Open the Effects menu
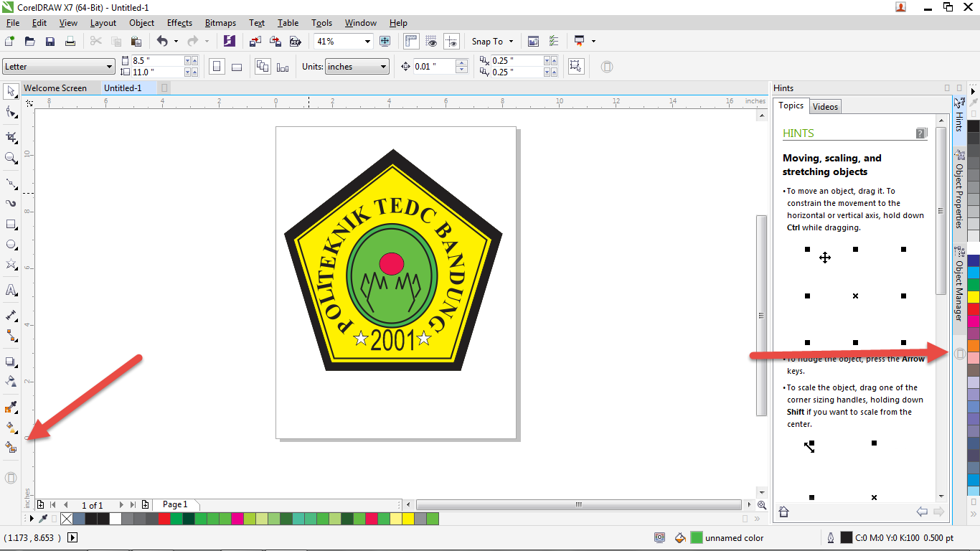 (x=179, y=23)
